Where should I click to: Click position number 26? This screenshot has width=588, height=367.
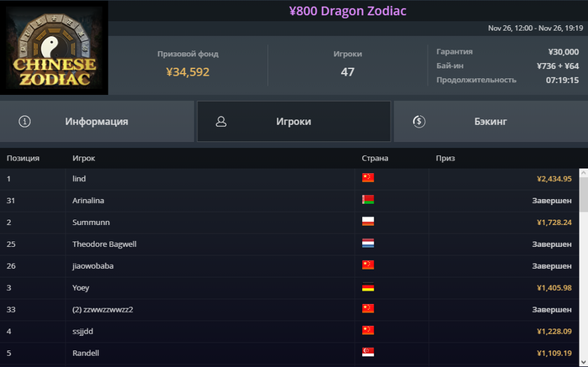[x=11, y=265]
